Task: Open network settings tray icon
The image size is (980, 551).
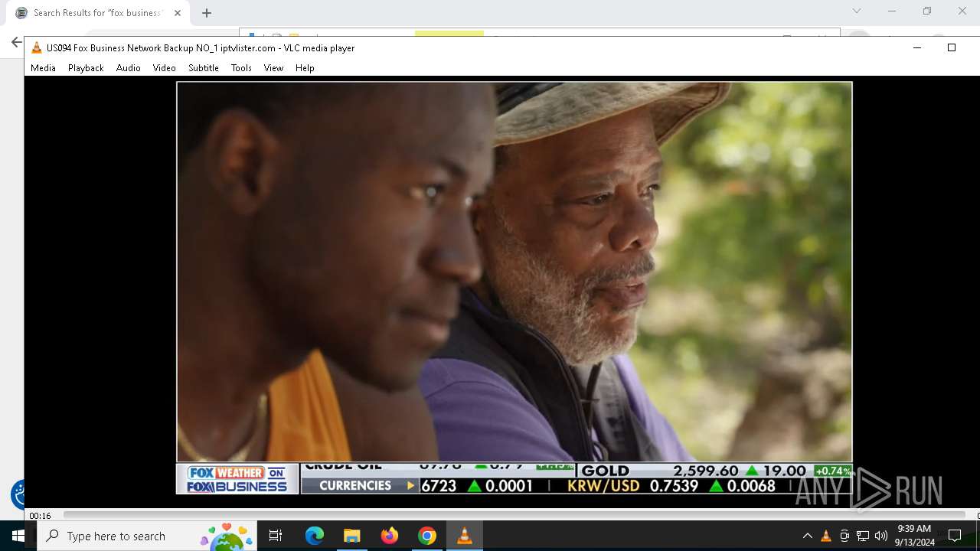Action: coord(863,536)
